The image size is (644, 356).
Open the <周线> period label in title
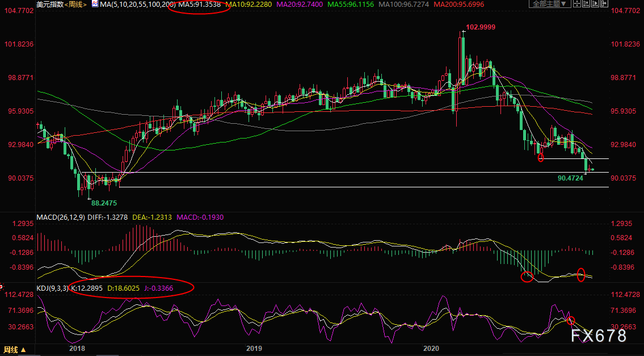(x=76, y=5)
